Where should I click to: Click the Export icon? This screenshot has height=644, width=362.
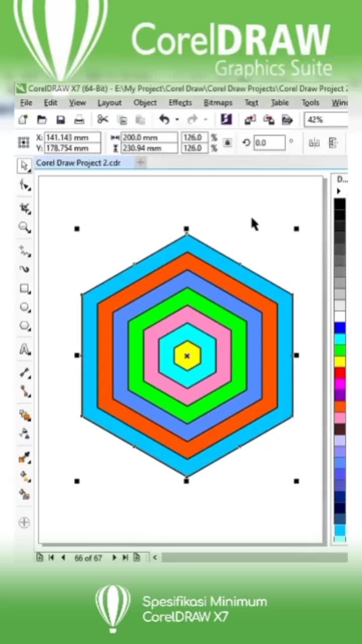click(x=268, y=119)
